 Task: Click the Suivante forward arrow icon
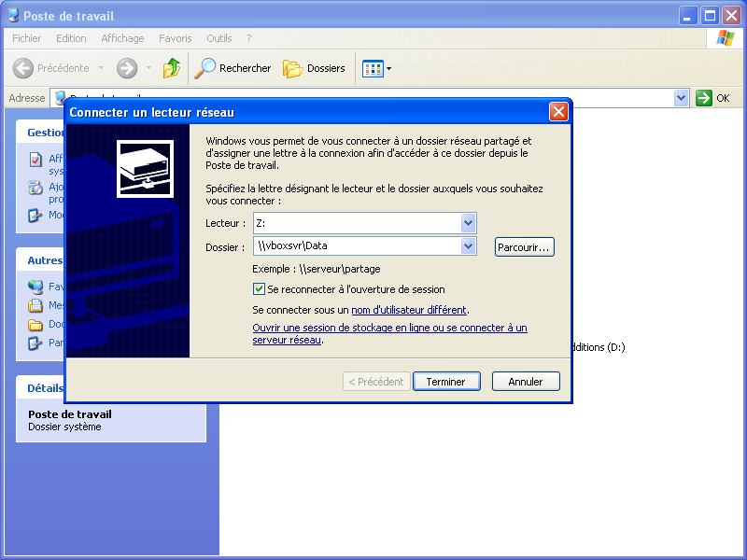(127, 68)
